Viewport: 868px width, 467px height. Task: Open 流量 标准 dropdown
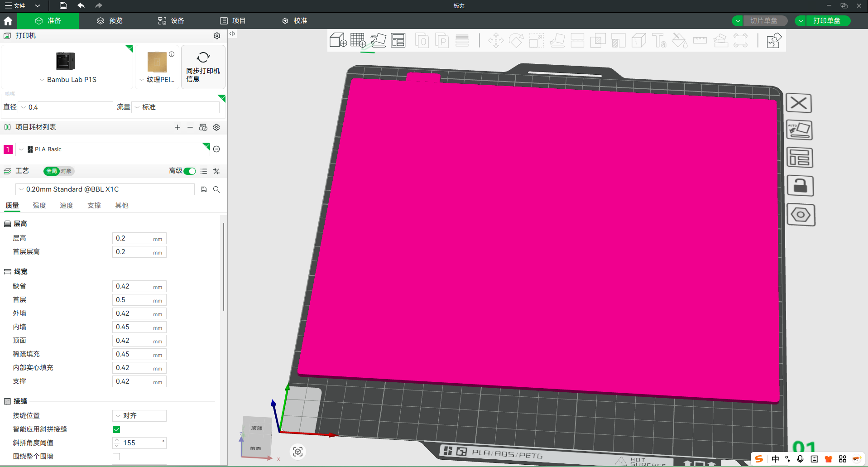176,107
